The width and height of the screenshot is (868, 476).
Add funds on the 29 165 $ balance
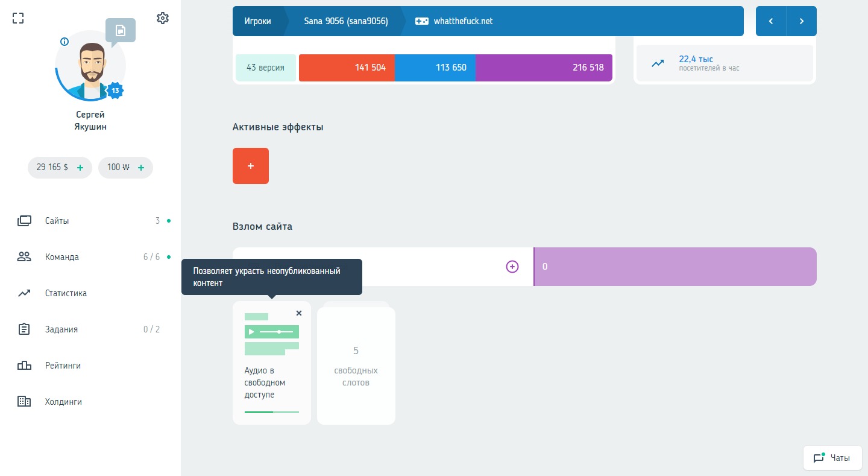click(x=80, y=168)
